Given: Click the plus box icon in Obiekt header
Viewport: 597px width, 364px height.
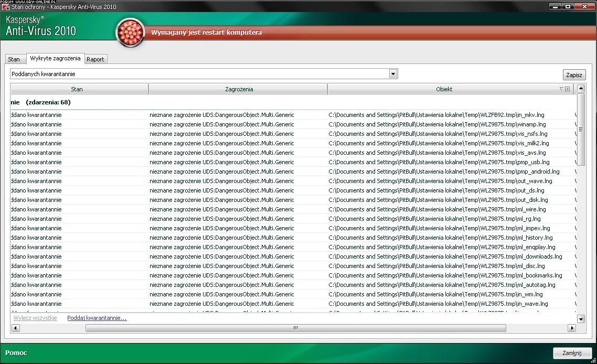Looking at the screenshot, I should pyautogui.click(x=567, y=89).
